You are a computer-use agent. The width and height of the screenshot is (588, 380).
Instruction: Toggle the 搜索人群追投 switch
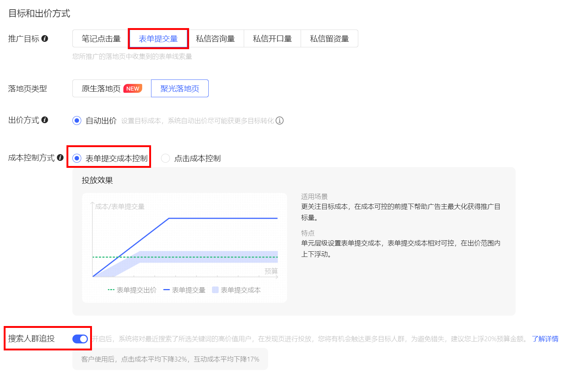pyautogui.click(x=80, y=339)
